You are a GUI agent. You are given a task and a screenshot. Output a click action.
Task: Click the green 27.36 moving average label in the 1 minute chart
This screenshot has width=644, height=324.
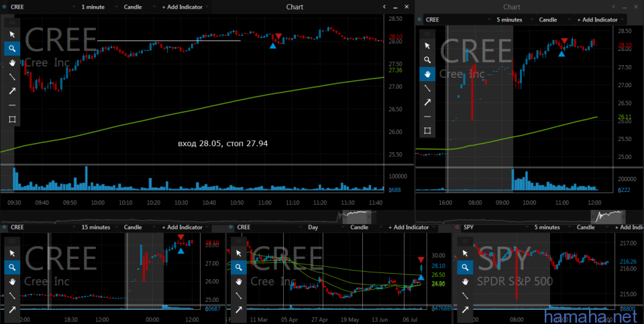394,70
